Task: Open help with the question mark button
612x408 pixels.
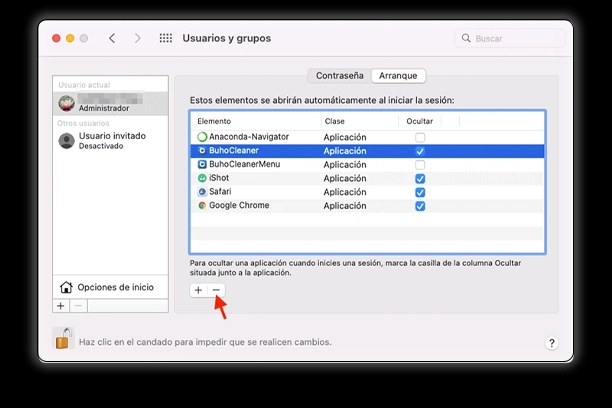Action: (552, 343)
